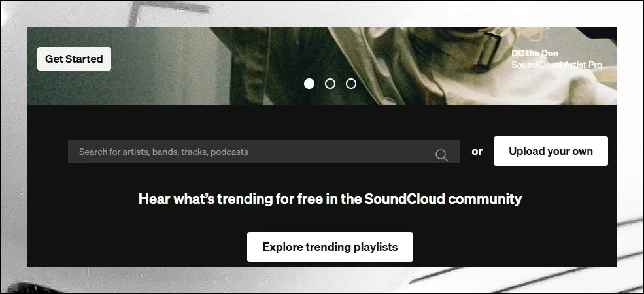Click the "SoundCloud community" words in headline

click(443, 199)
